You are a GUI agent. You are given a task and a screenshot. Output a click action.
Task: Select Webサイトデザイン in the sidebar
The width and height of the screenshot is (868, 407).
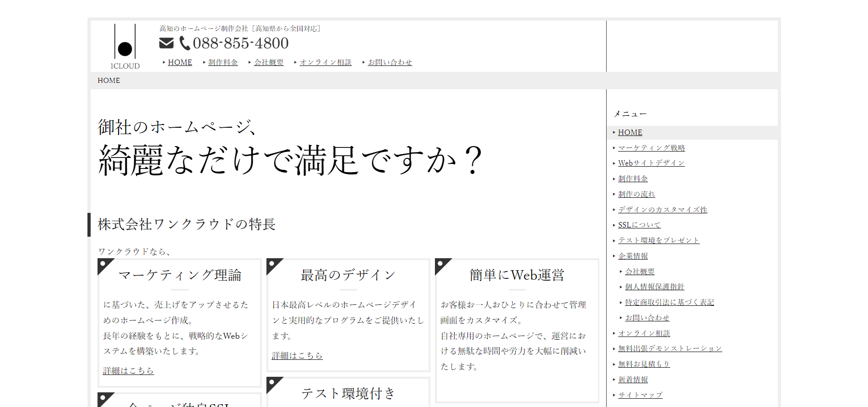point(651,163)
